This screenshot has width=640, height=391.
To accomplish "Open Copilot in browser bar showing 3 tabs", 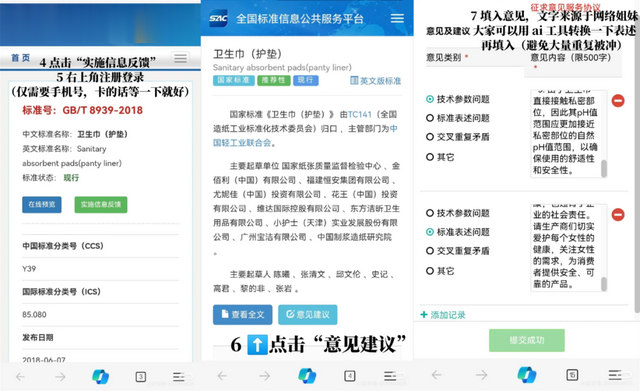I will (100, 376).
